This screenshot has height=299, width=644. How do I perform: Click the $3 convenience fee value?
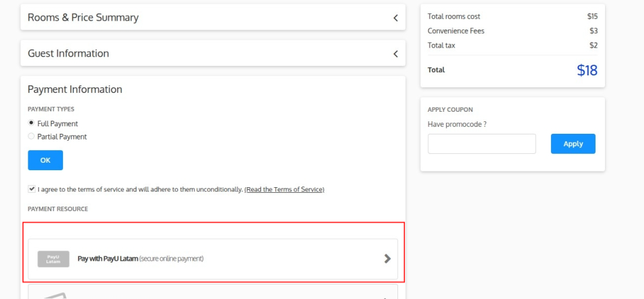(594, 31)
